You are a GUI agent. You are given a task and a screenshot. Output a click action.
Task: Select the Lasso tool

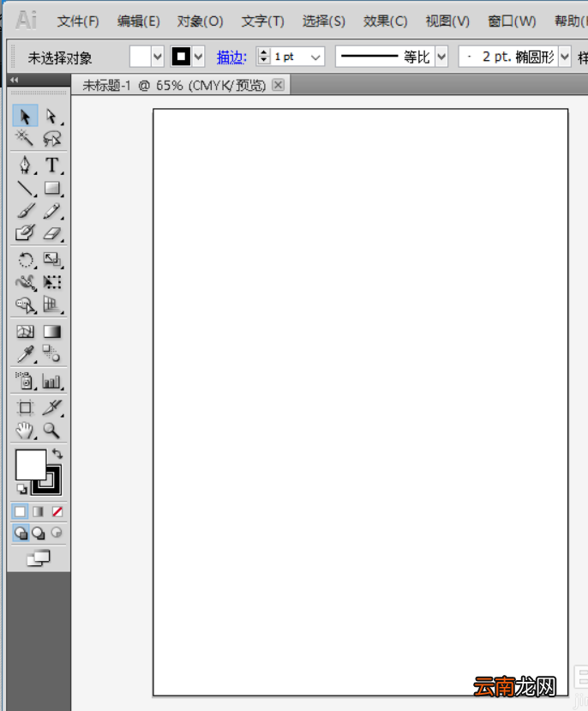click(x=51, y=138)
